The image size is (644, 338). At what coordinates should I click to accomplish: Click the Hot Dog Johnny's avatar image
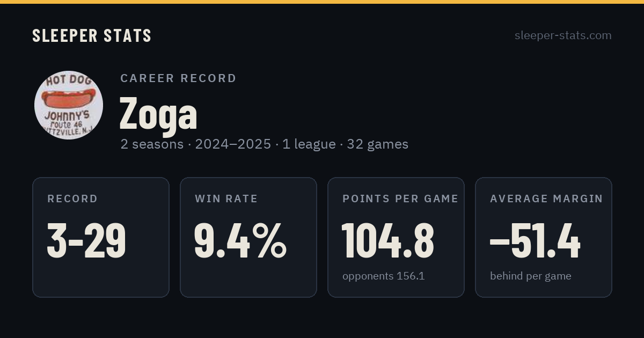click(x=69, y=105)
